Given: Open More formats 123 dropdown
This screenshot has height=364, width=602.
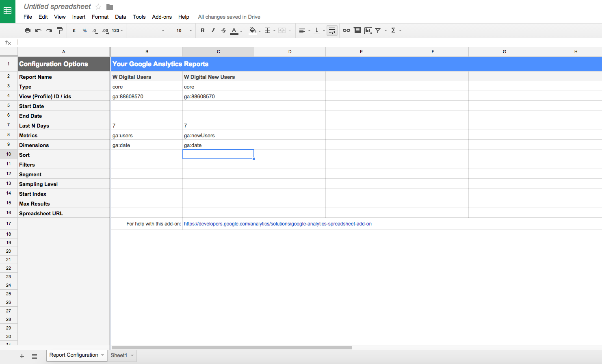Looking at the screenshot, I should point(117,30).
